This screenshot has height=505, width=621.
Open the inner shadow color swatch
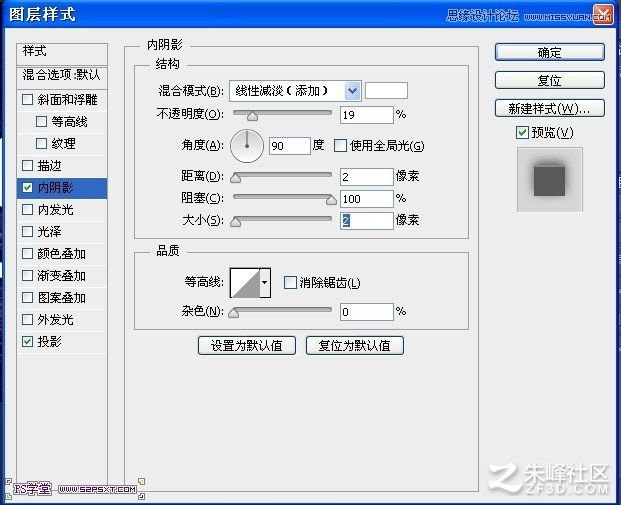click(386, 91)
